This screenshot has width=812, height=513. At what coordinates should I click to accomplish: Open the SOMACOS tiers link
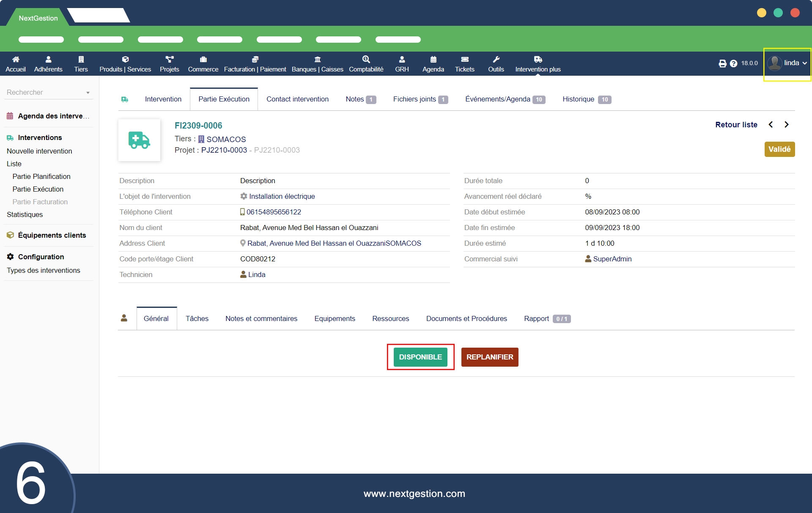click(226, 139)
